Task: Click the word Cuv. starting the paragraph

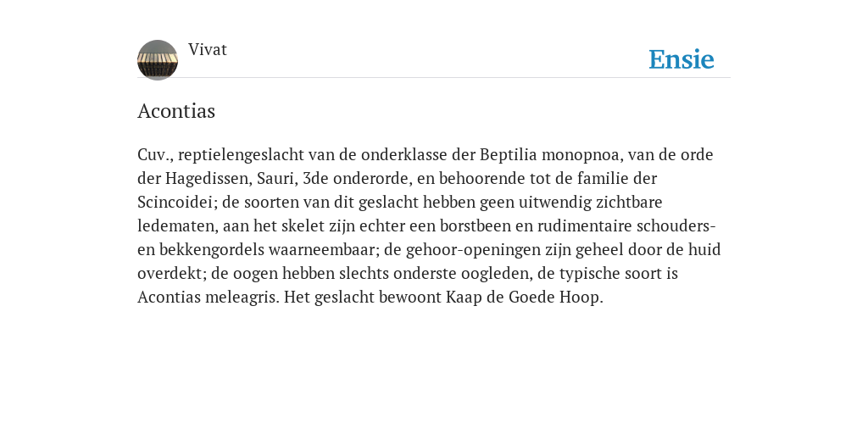Action: 153,154
